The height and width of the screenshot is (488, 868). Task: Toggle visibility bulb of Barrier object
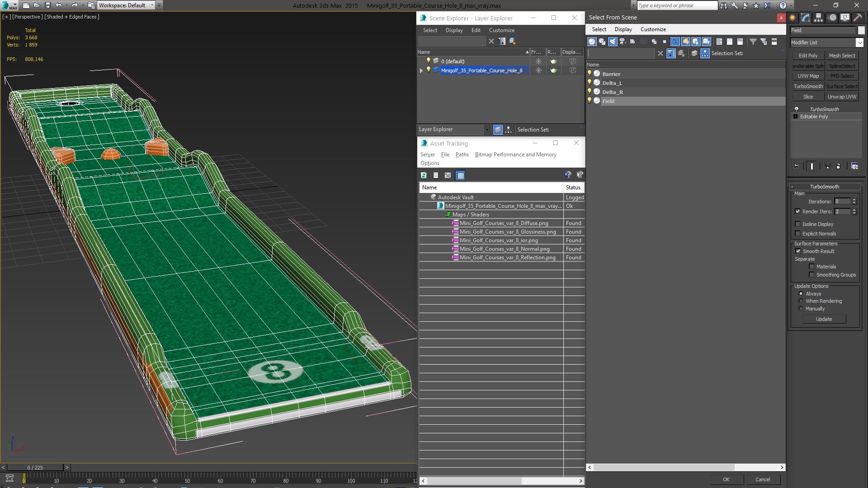(x=589, y=73)
